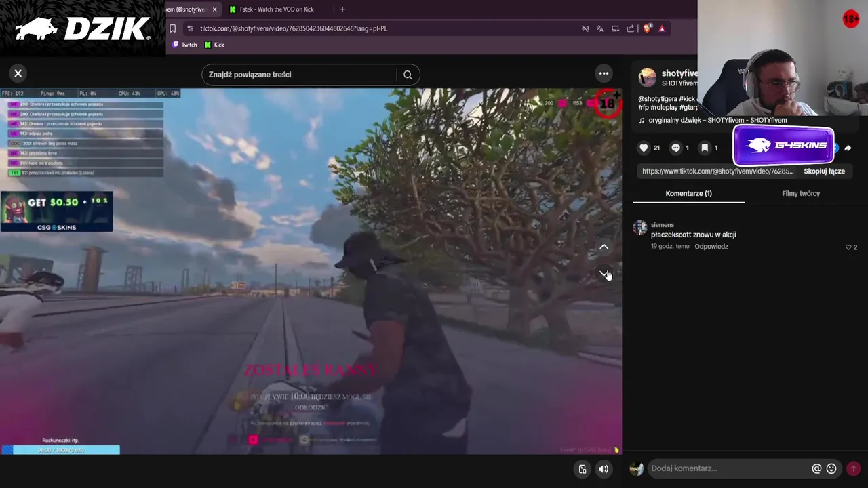Go to the previous video with up chevron

pos(604,247)
